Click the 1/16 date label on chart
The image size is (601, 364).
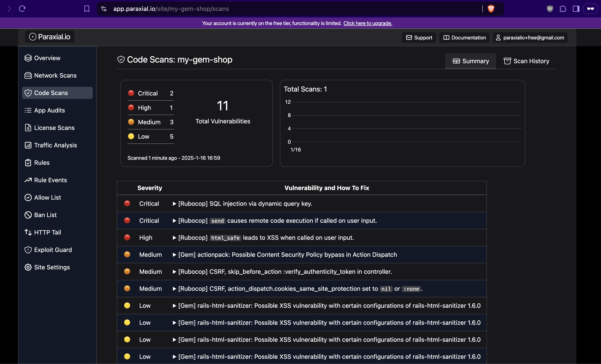point(296,150)
